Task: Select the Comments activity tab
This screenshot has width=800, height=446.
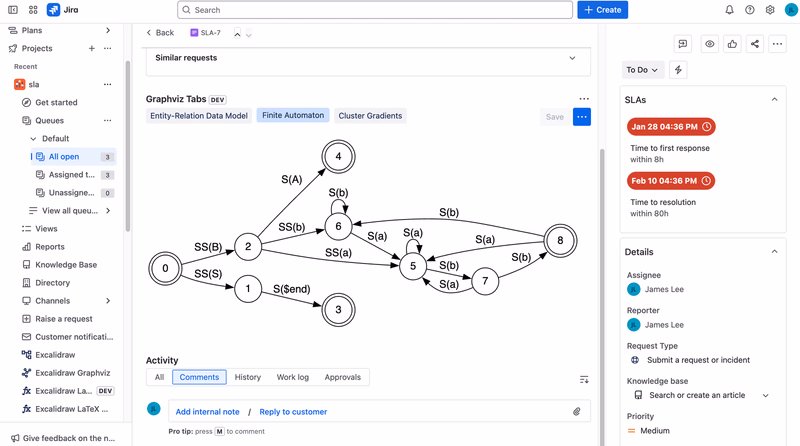Action: pos(199,377)
